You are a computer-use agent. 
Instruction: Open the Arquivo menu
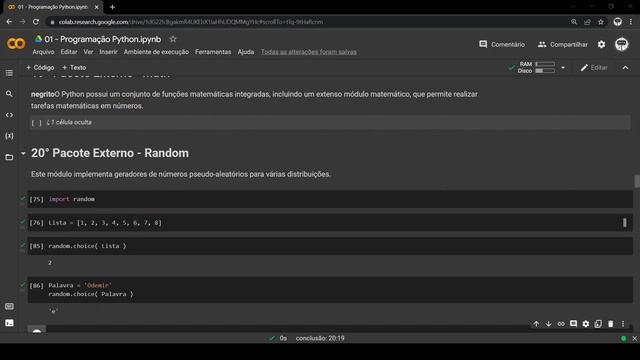pos(43,52)
